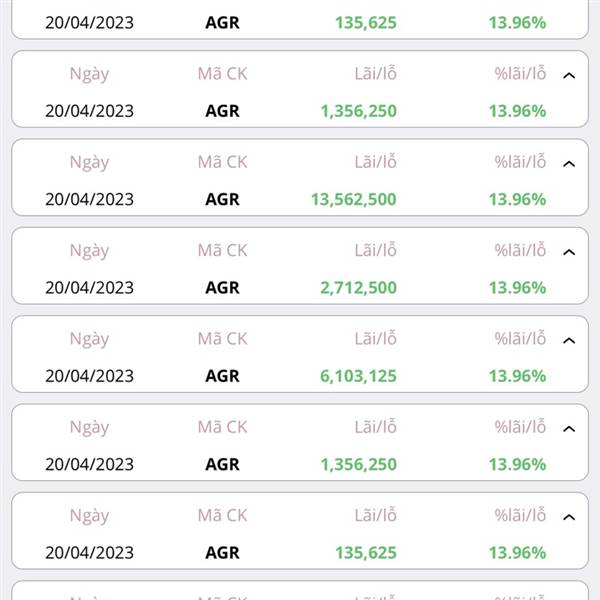Collapse the second 1,356,250 card chevron

(569, 429)
